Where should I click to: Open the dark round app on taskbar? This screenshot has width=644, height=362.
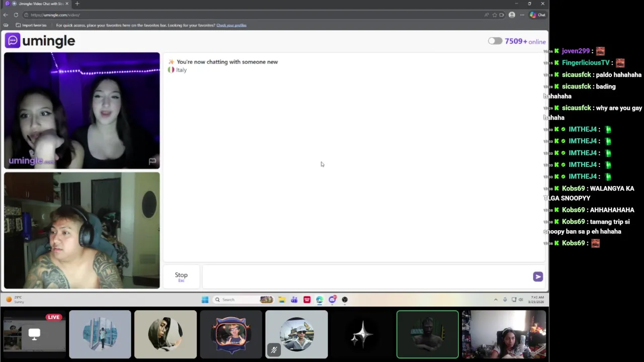point(345,300)
